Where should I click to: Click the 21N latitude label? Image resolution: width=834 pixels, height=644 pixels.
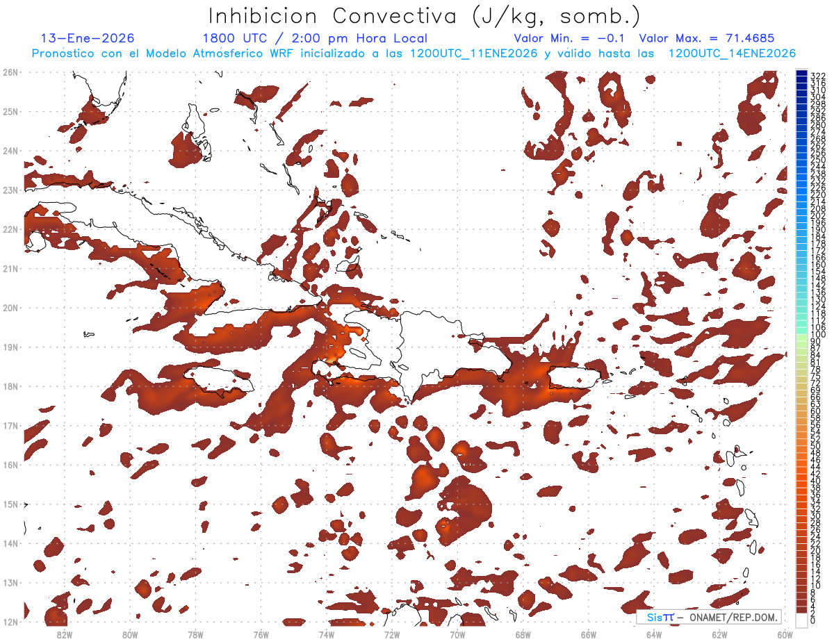[10, 268]
